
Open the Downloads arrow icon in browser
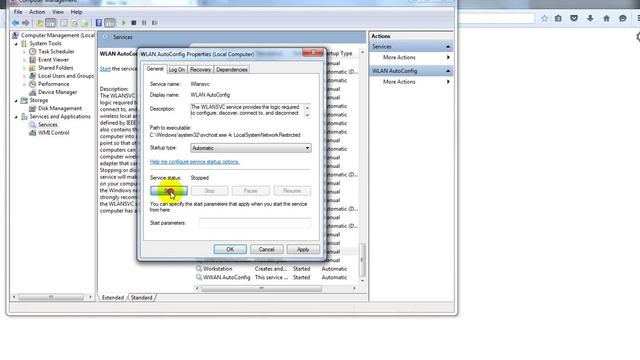[590, 18]
